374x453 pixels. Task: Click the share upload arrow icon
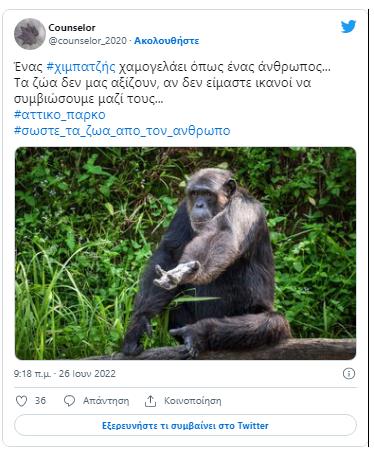tap(150, 401)
